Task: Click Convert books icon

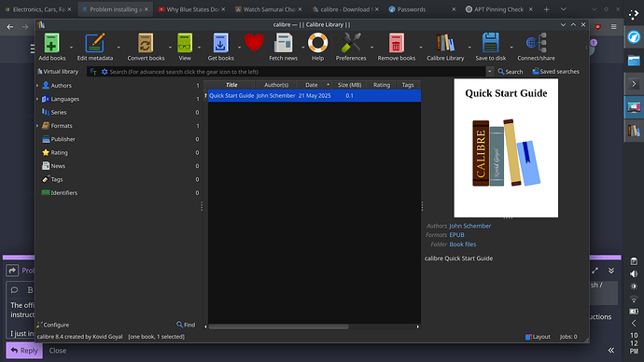Action: [x=146, y=43]
